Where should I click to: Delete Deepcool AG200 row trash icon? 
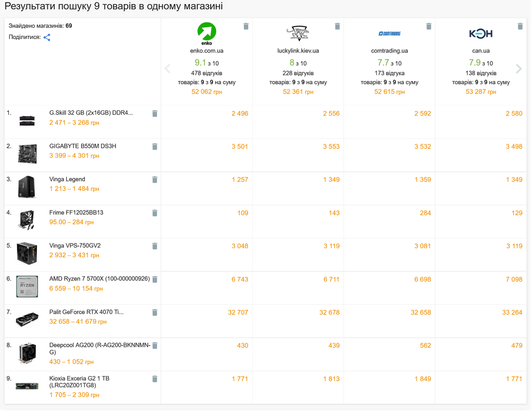(155, 346)
